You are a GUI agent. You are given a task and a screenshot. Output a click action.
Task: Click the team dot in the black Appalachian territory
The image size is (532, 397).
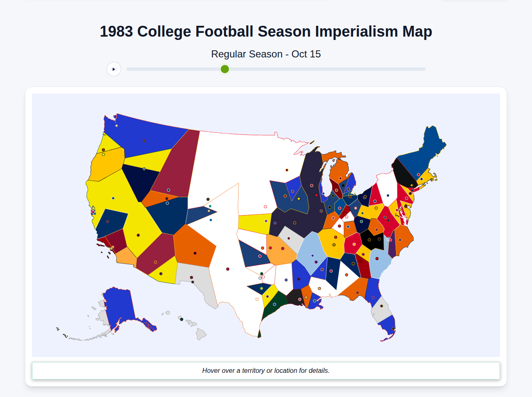point(369,239)
